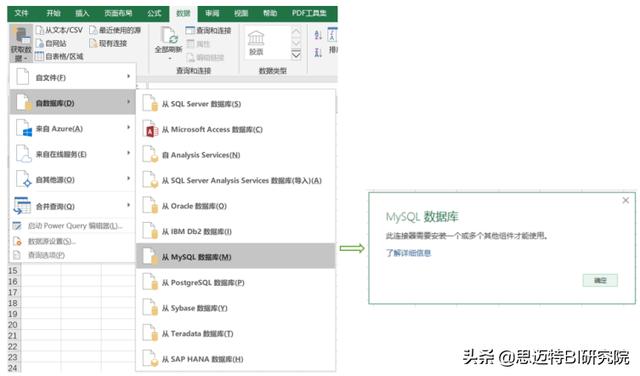Choose 从 Sybase 数据库(Y)

(x=236, y=308)
